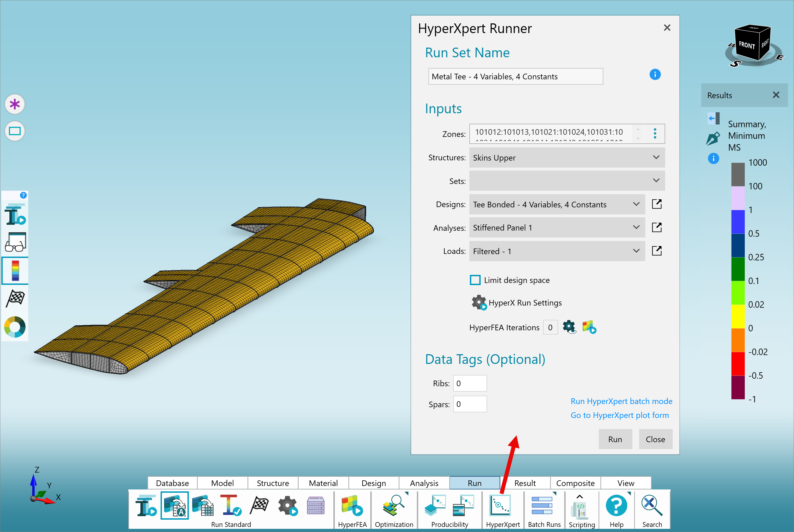794x532 pixels.
Task: Open the Loads external link icon
Action: coord(657,251)
